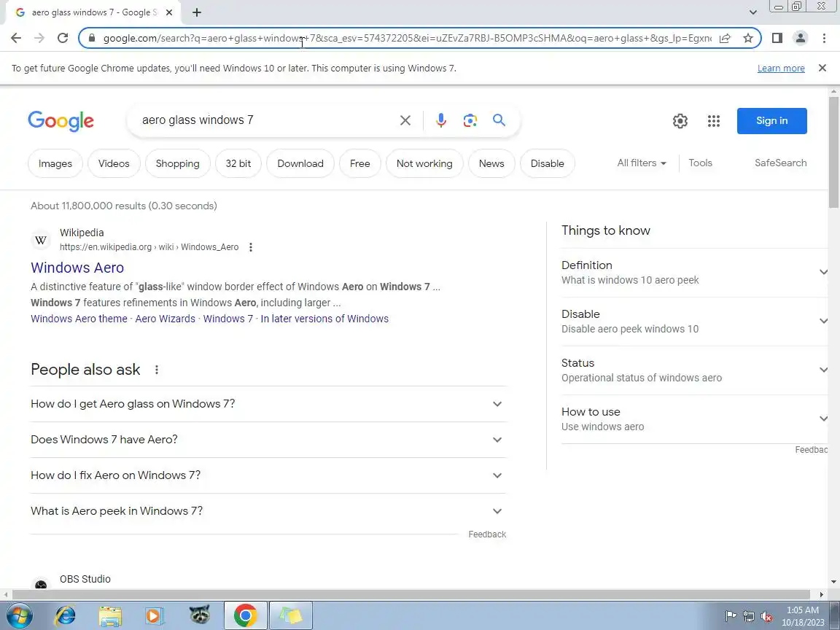Open the Windows 7 sitelink
The height and width of the screenshot is (630, 840).
(x=227, y=319)
